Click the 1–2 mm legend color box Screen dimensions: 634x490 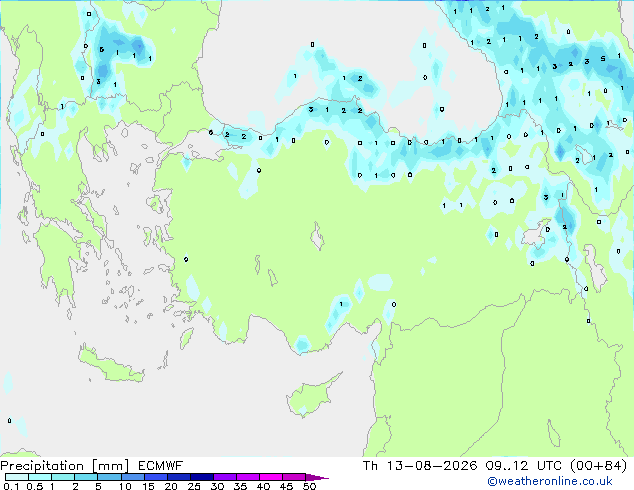[x=63, y=477]
